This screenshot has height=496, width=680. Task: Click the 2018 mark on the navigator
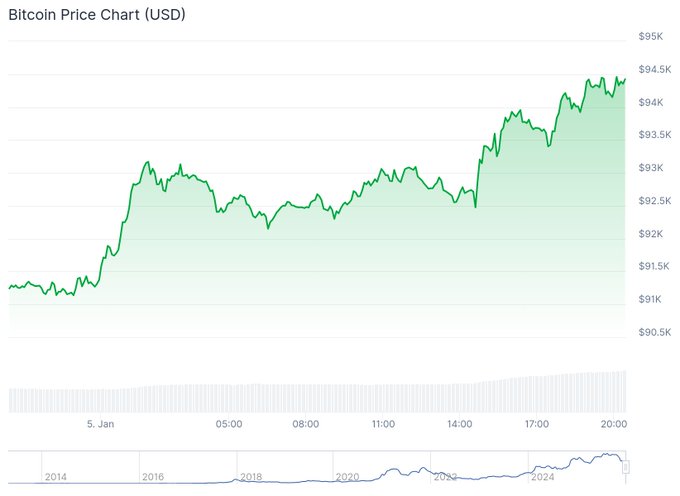tap(251, 478)
